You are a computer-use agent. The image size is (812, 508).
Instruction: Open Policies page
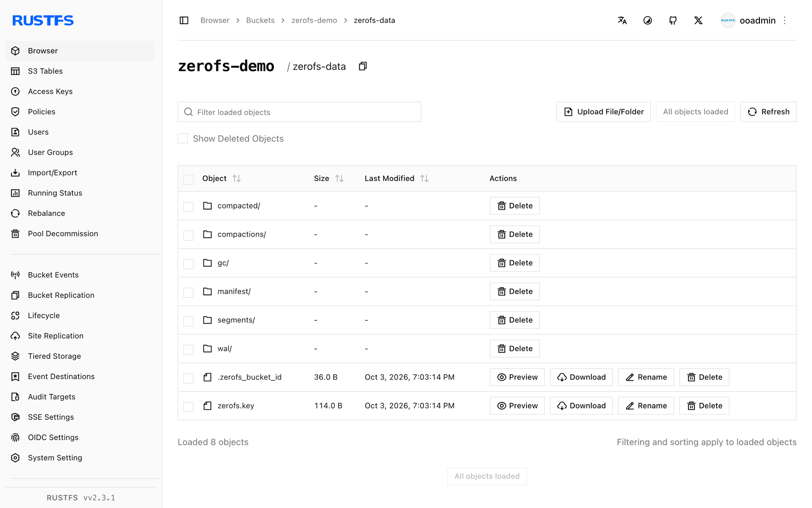(80, 112)
